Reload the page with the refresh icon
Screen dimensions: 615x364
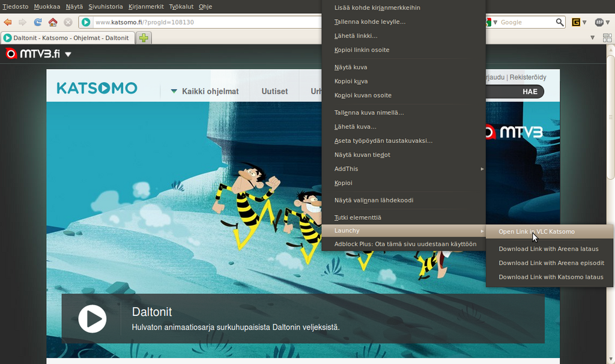point(38,22)
